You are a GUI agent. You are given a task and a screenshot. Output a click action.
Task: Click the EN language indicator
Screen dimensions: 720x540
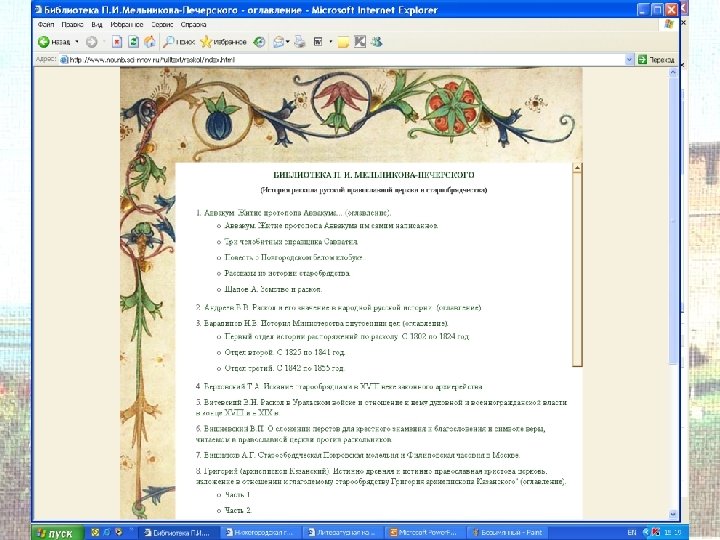click(x=632, y=533)
